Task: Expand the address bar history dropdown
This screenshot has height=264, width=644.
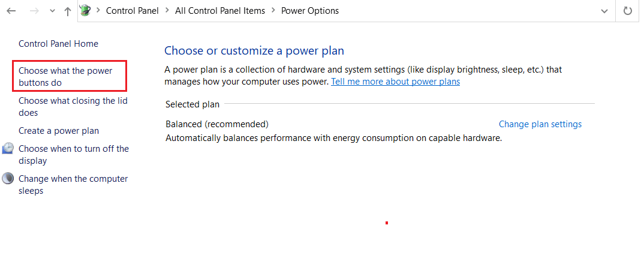Action: click(x=604, y=11)
